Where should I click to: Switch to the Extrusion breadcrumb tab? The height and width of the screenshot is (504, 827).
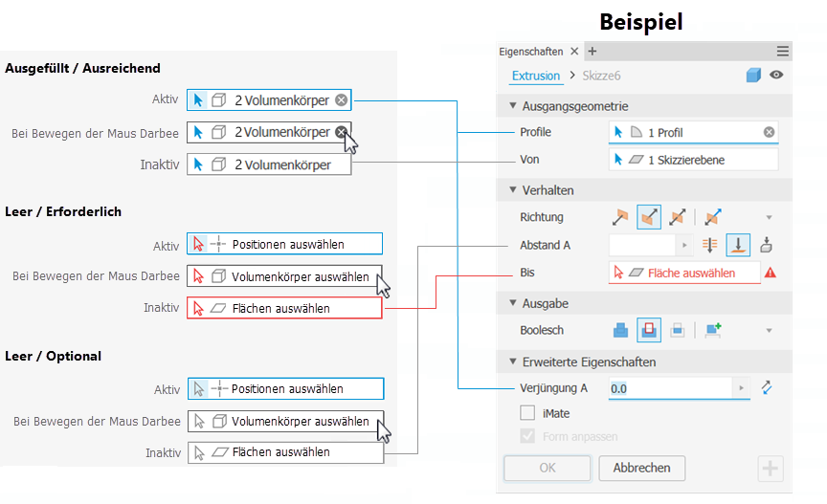tap(536, 76)
